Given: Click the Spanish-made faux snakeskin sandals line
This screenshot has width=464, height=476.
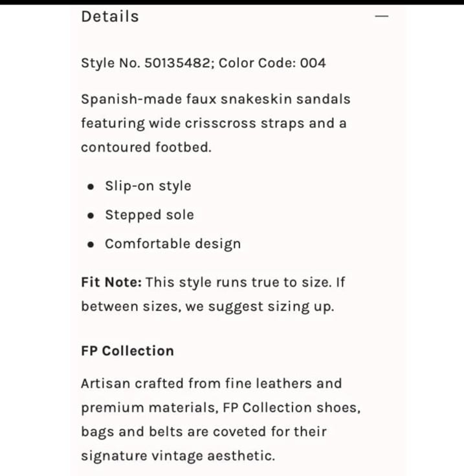Looking at the screenshot, I should [x=215, y=99].
